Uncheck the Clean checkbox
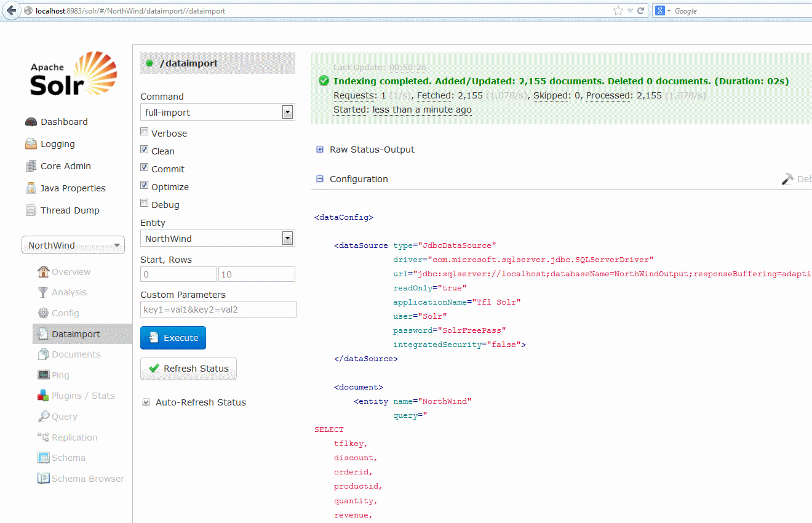The width and height of the screenshot is (812, 523). pyautogui.click(x=145, y=150)
